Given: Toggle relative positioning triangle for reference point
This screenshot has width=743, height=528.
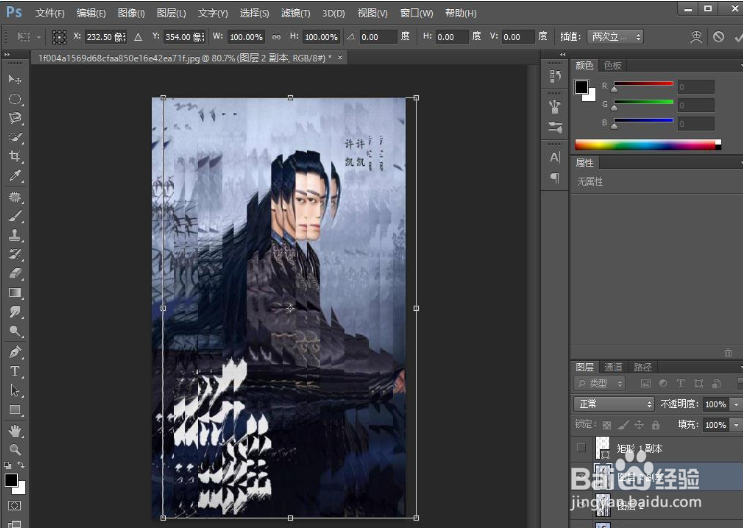Looking at the screenshot, I should (138, 37).
